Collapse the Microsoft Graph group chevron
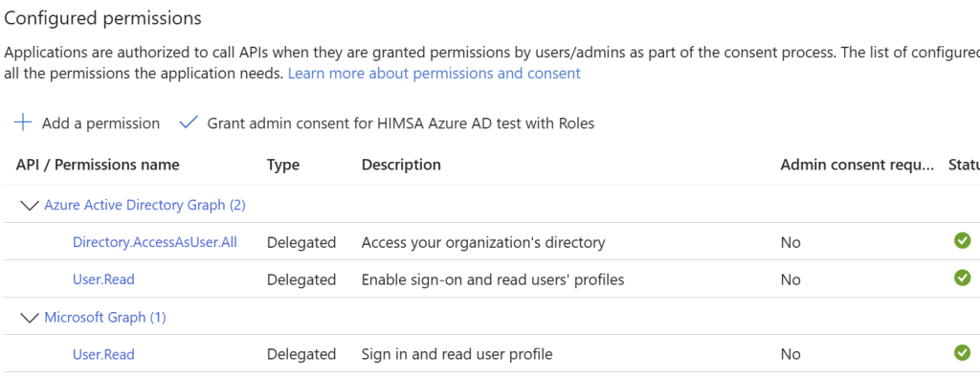This screenshot has height=379, width=980. (x=30, y=317)
